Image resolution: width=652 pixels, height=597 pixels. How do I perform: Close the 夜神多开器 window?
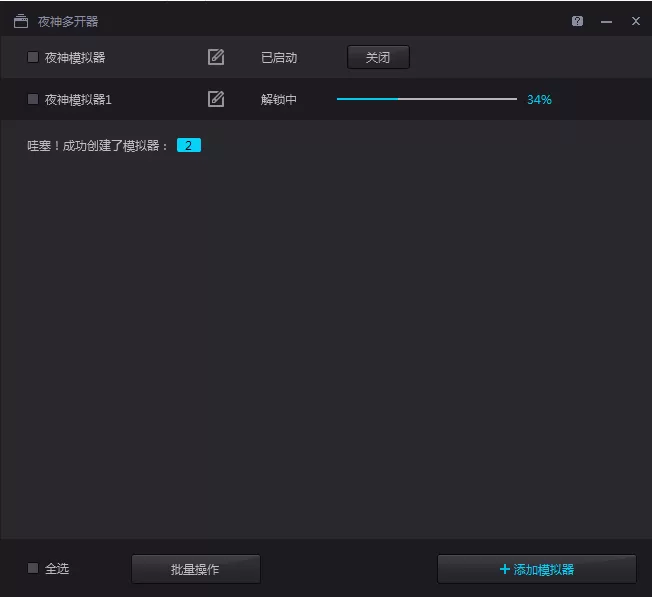coord(635,21)
